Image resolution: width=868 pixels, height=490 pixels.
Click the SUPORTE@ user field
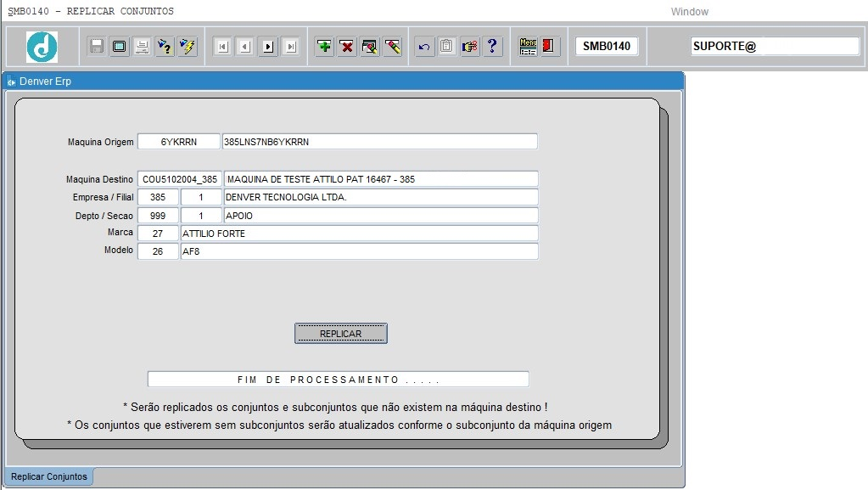[x=775, y=46]
